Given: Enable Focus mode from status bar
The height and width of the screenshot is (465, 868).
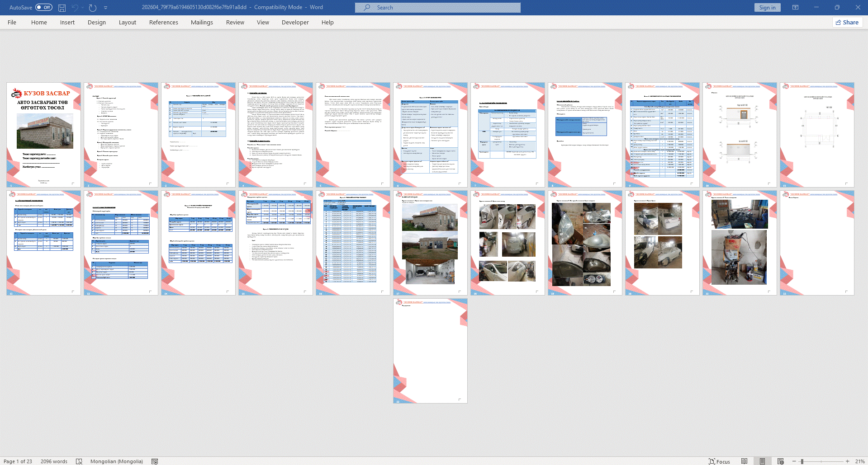Looking at the screenshot, I should click(x=719, y=461).
